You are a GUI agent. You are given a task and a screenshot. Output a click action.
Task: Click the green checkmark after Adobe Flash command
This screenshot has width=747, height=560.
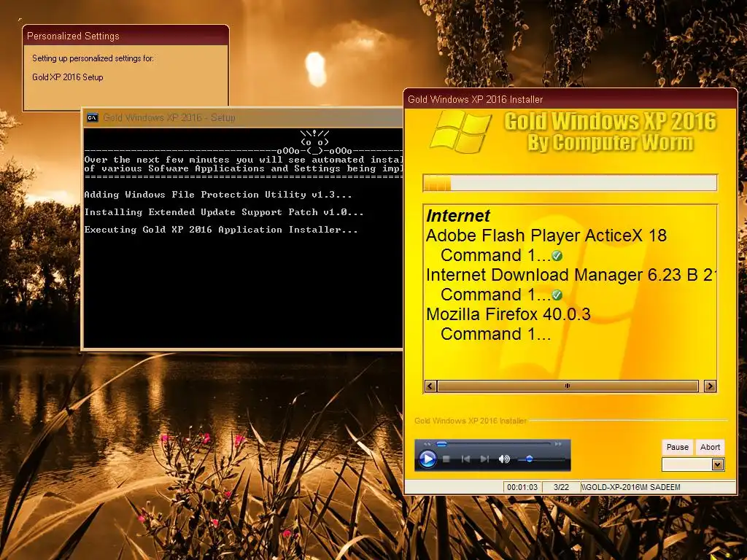tap(557, 256)
